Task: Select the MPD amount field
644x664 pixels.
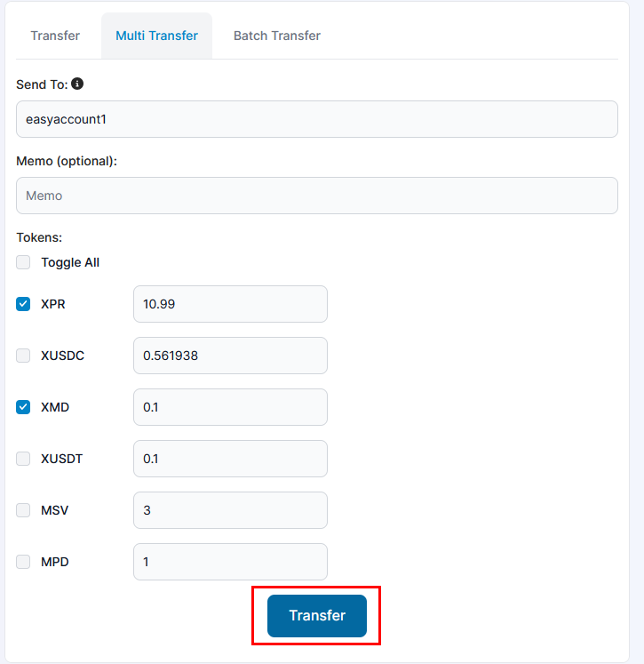Action: pyautogui.click(x=230, y=562)
